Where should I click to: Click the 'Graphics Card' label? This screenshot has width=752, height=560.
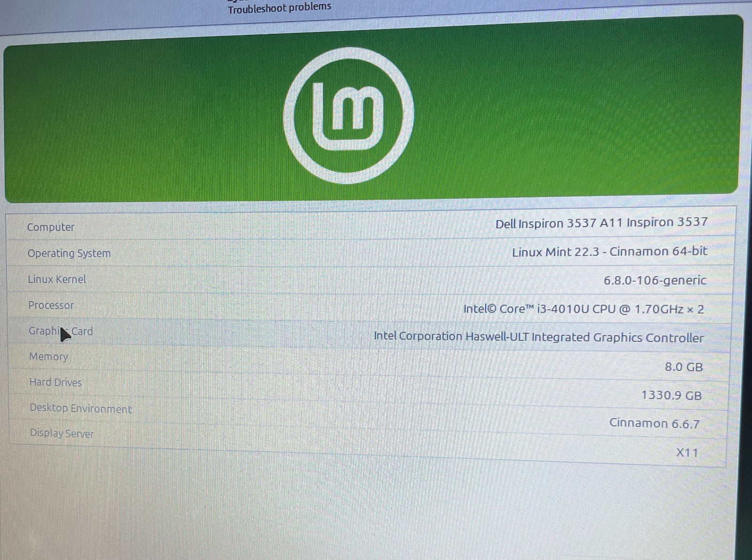(x=61, y=331)
